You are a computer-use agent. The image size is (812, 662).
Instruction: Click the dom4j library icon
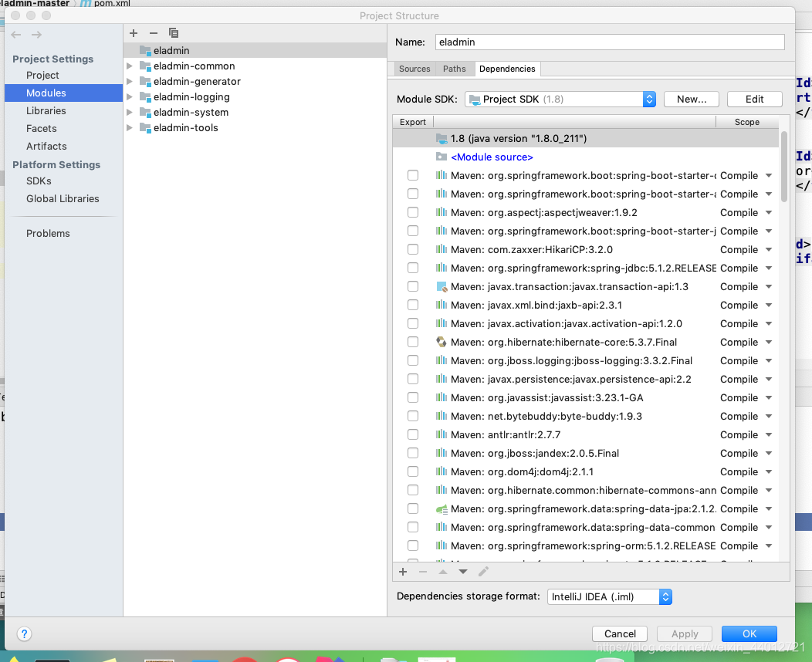(x=442, y=471)
